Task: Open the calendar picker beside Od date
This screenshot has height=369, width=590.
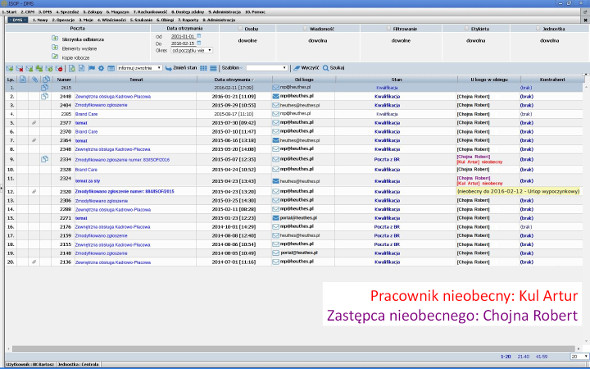Action: [x=199, y=36]
